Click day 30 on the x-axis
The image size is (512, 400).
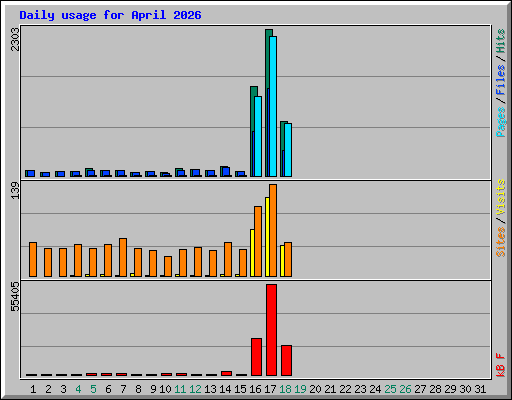465,389
